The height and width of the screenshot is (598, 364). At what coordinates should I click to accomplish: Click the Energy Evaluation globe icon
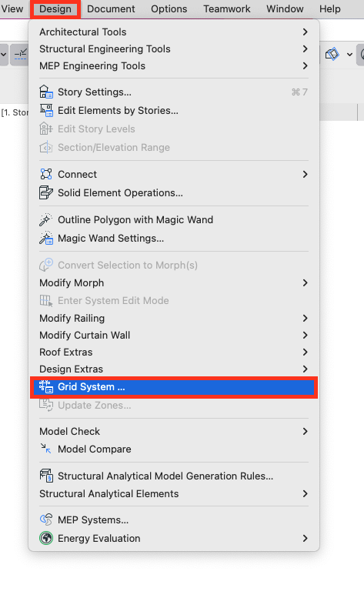46,538
